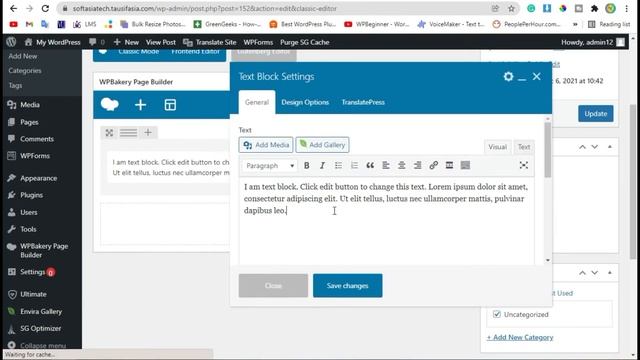Open WordPress logo menu in admin bar
640x360 pixels.
tap(11, 42)
